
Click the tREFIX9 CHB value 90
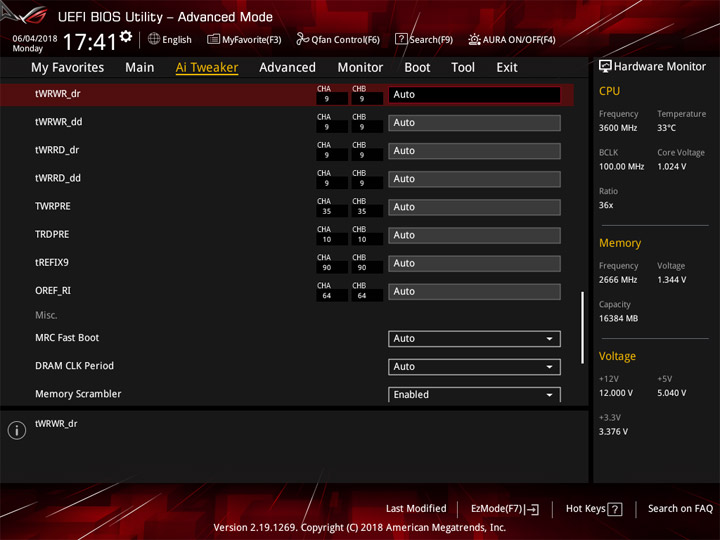point(362,268)
